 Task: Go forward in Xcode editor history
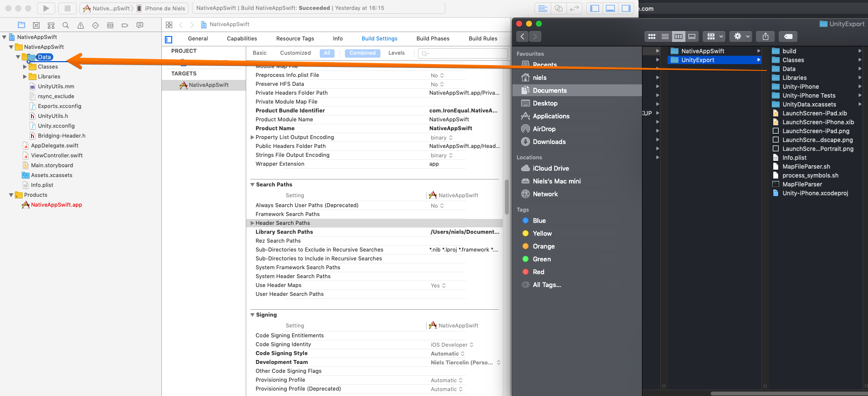(192, 25)
